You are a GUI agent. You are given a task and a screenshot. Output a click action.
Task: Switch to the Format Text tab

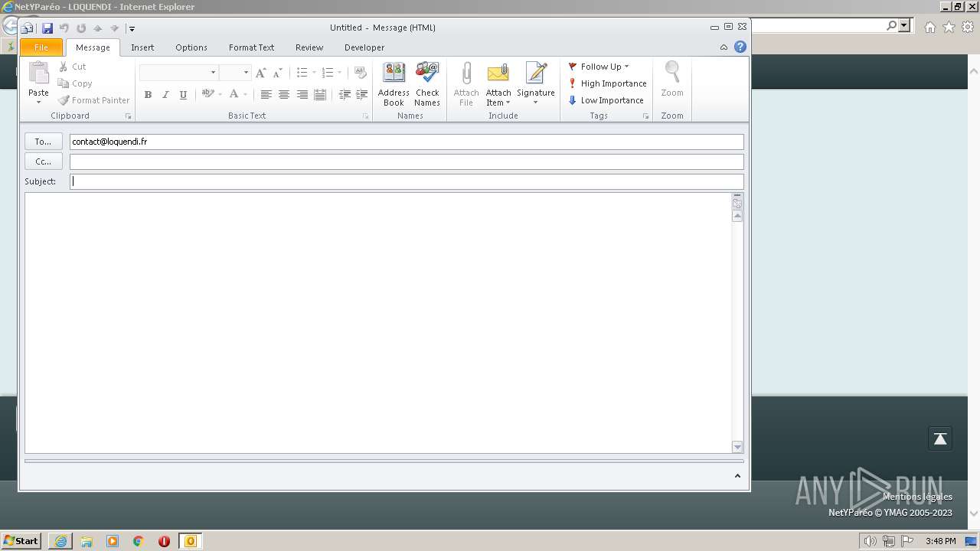tap(251, 47)
